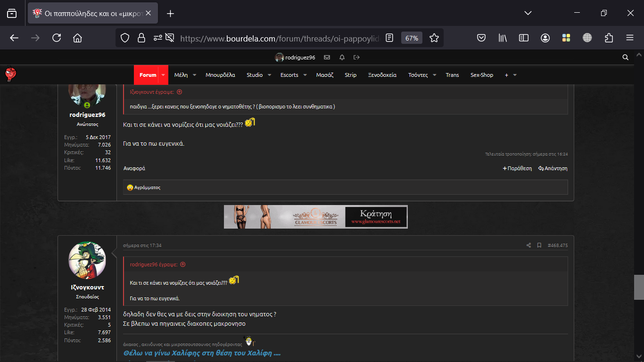Open the forum search magnifier
Screen dimensions: 644x362
coord(626,58)
